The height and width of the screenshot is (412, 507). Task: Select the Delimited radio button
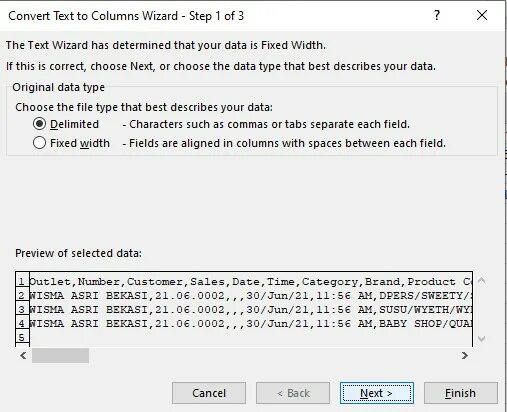coord(39,124)
